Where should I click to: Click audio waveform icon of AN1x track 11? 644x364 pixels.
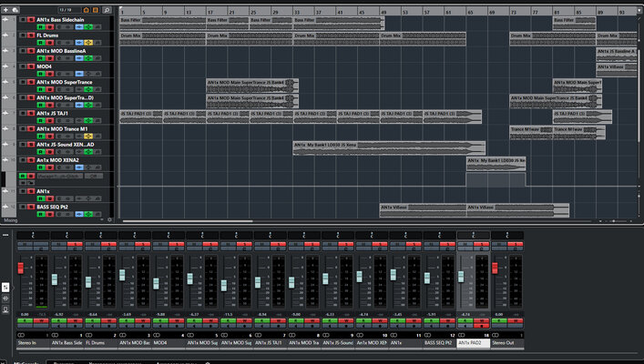click(5, 191)
